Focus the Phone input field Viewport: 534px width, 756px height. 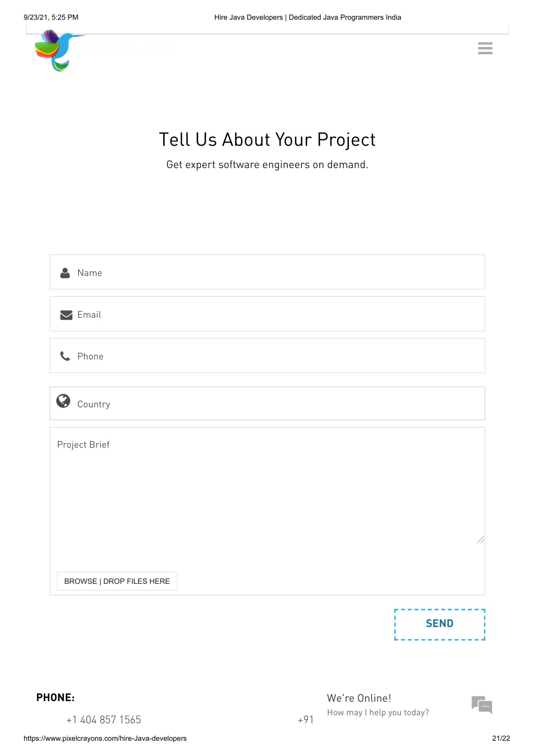point(267,355)
